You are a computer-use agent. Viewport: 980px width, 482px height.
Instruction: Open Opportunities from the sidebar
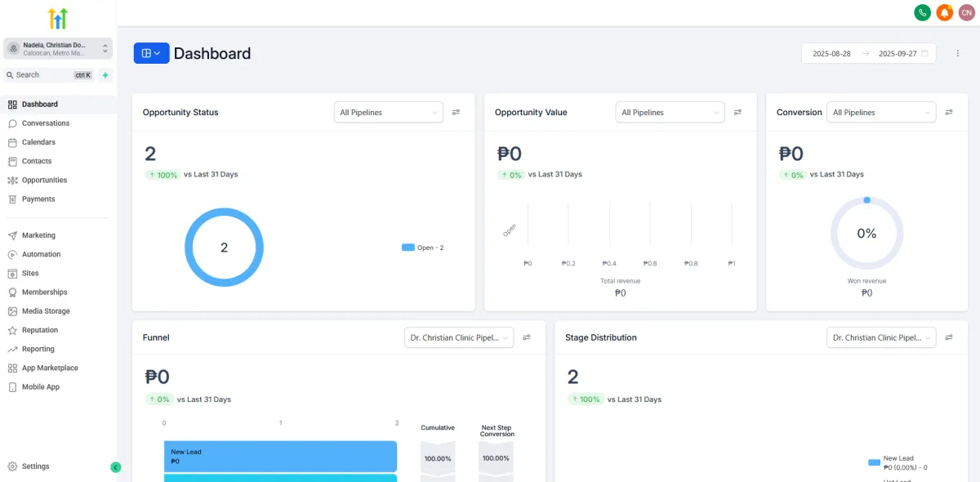pos(44,181)
